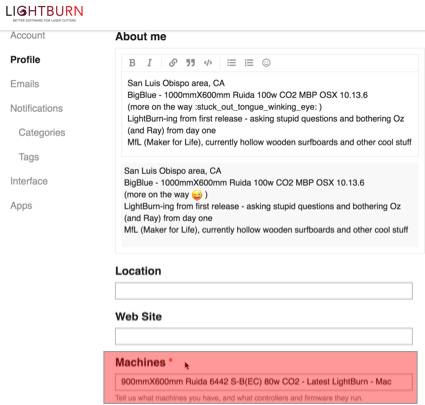
Task: Open the Account preferences section
Action: pyautogui.click(x=28, y=35)
